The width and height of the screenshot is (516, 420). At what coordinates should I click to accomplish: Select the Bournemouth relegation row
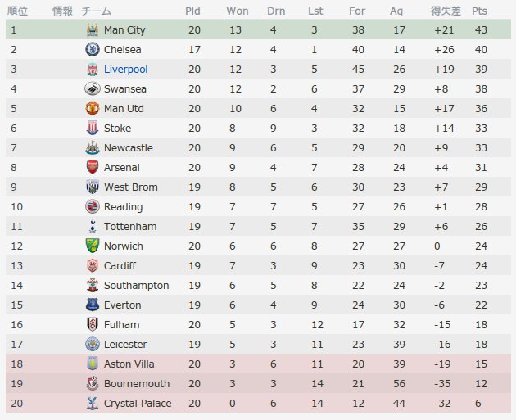[258, 383]
